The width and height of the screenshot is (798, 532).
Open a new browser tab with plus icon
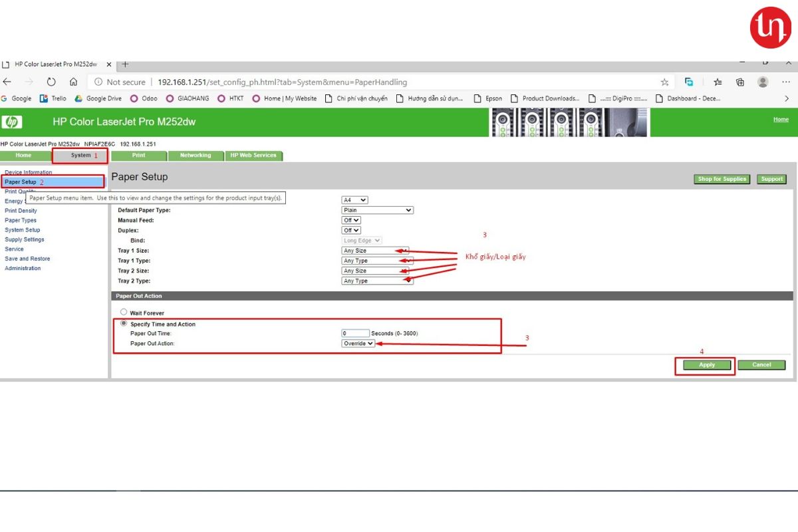tap(124, 65)
